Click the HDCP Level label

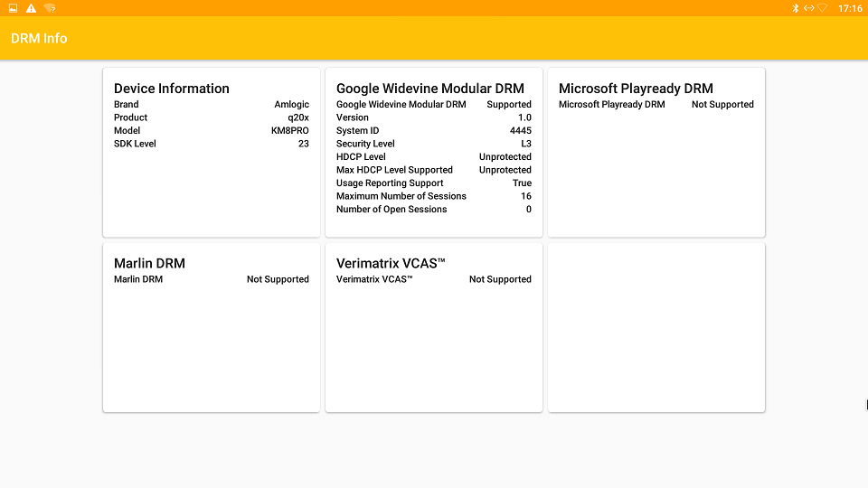coord(361,157)
